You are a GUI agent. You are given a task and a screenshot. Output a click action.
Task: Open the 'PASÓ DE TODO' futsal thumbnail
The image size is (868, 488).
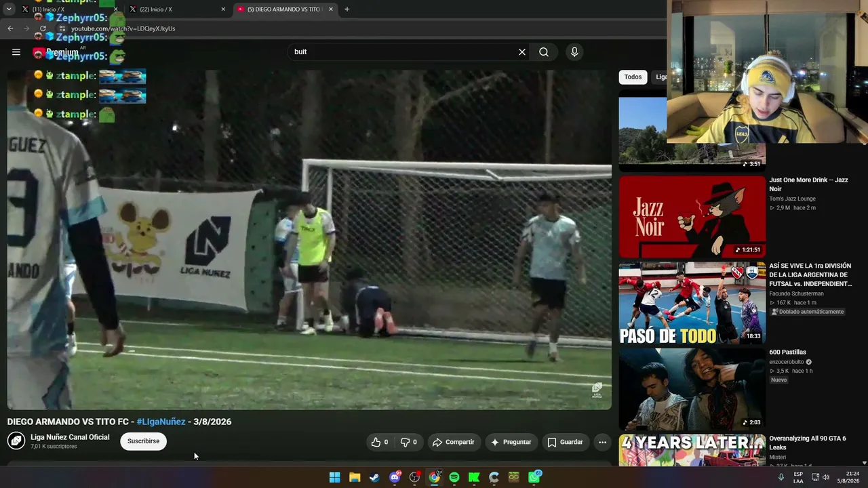click(x=692, y=303)
